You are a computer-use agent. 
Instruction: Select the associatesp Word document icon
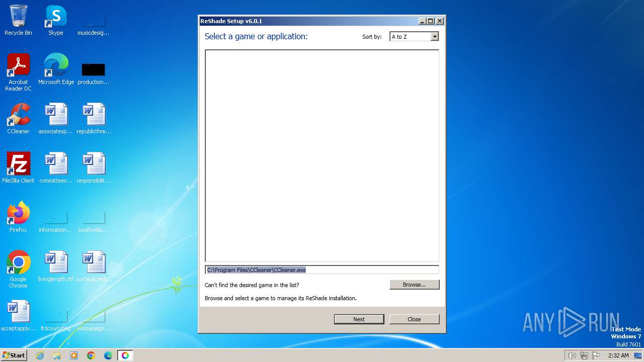pos(56,119)
